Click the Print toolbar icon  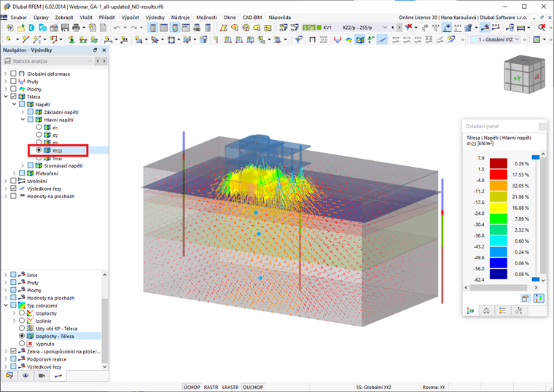pyautogui.click(x=76, y=28)
